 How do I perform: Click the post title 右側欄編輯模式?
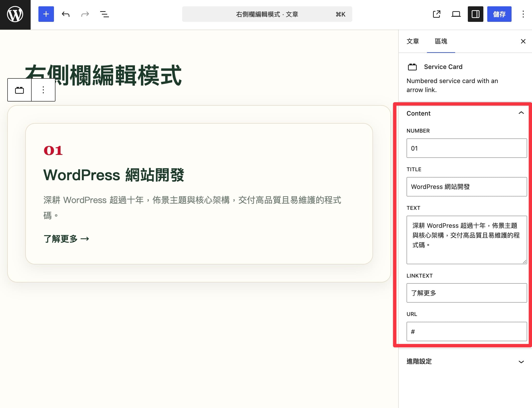tap(103, 75)
